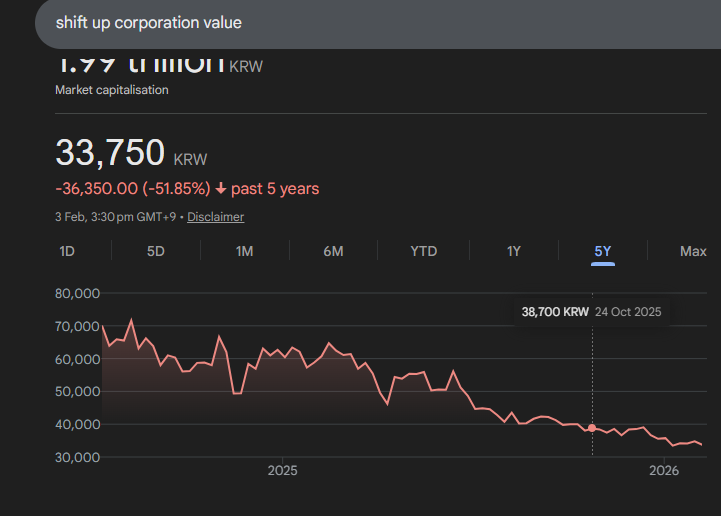Click the '38,700 KRW' chart tooltip
This screenshot has width=721, height=516.
591,312
